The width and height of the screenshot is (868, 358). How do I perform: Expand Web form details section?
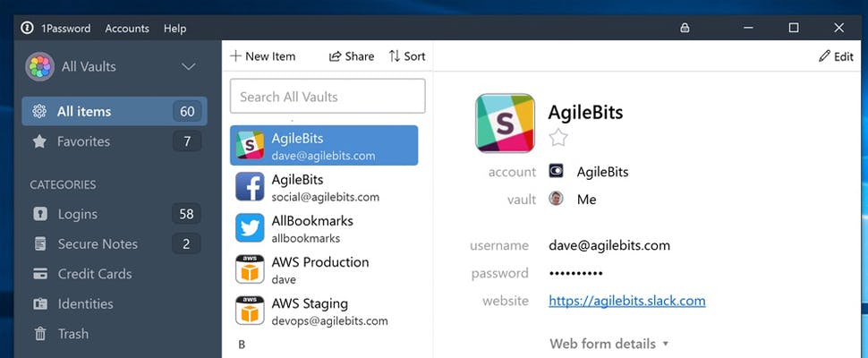(608, 344)
